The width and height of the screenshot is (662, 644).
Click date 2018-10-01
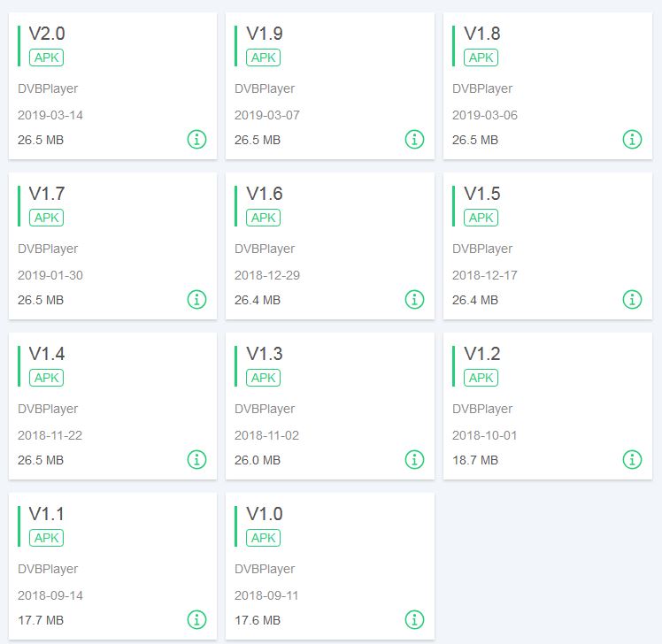(485, 435)
